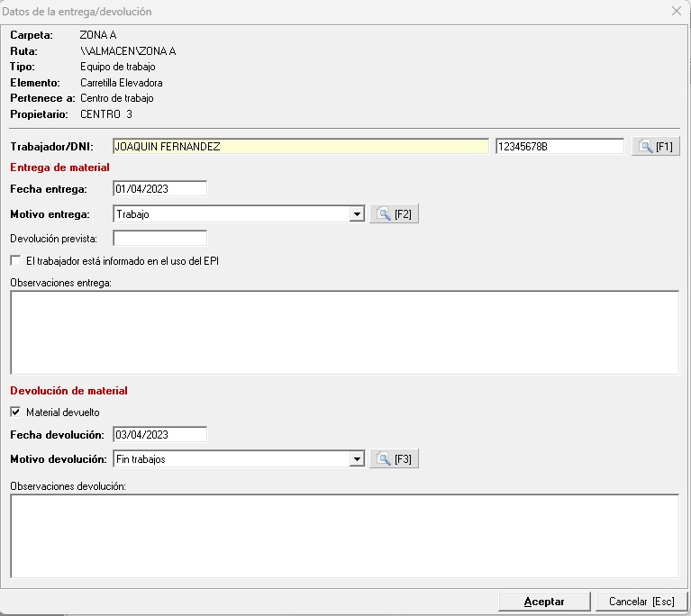Screen dimensions: 691x616
Task: Open return reason lookup magnifier [F3]
Action: [394, 459]
